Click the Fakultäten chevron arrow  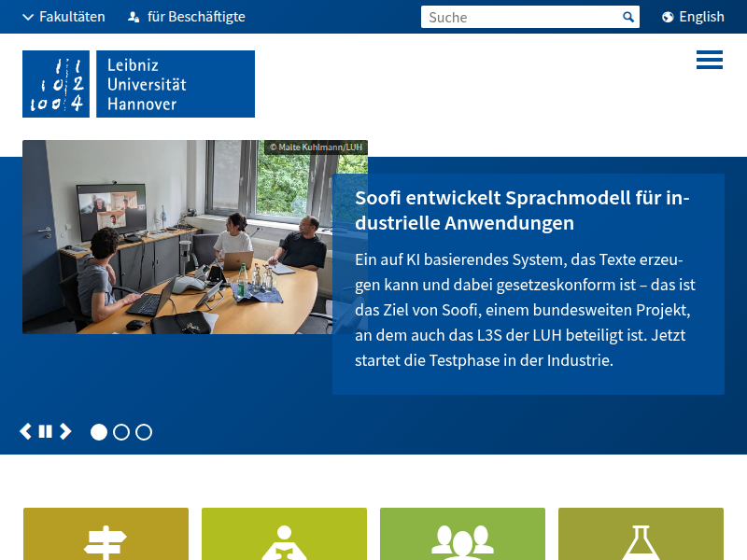(28, 17)
